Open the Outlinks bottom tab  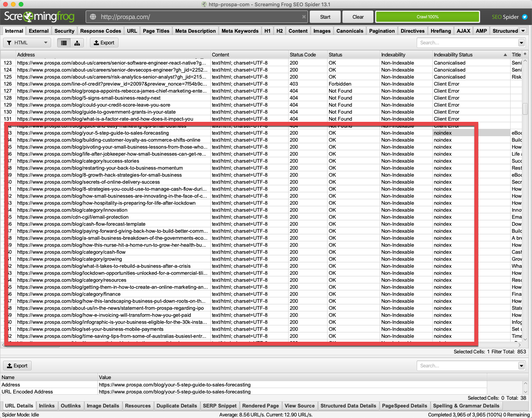pyautogui.click(x=70, y=406)
